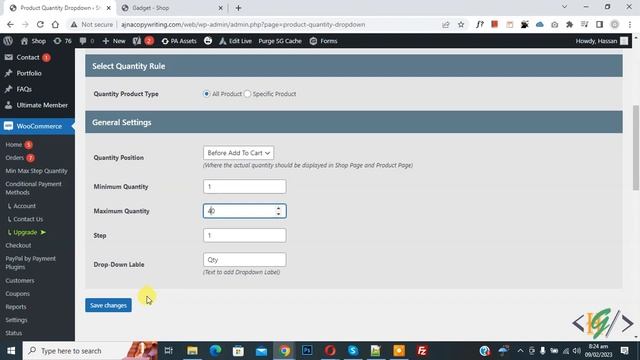
Task: Open Reports in WooCommerce submenu
Action: point(16,307)
